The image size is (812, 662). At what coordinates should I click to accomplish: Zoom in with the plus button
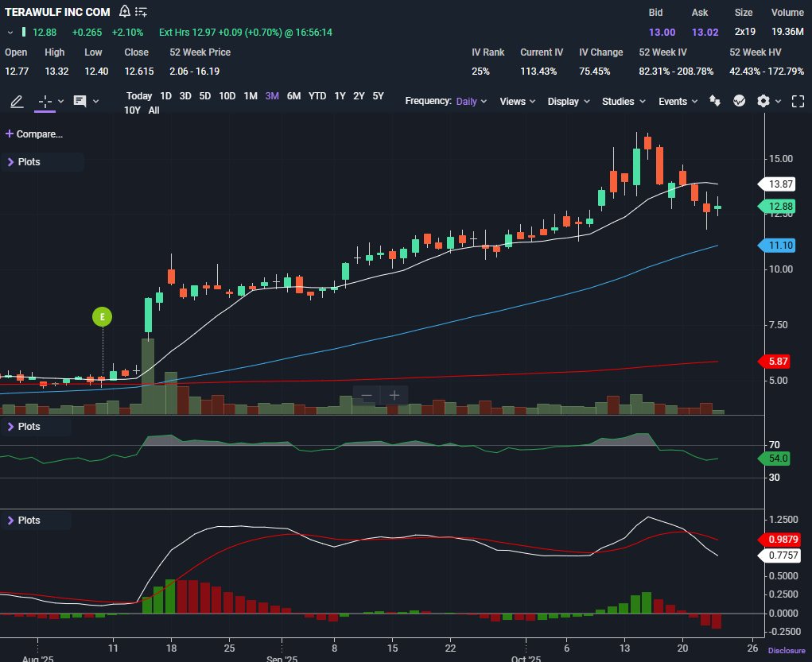point(394,396)
